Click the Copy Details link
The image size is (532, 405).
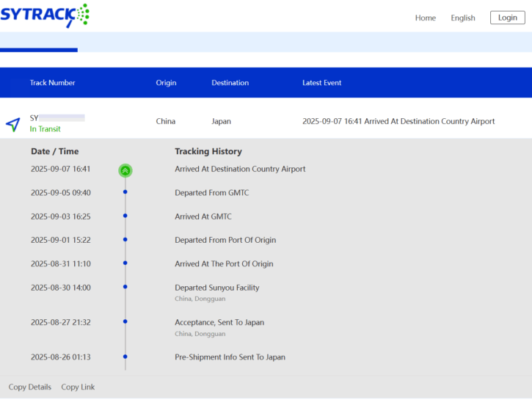30,387
